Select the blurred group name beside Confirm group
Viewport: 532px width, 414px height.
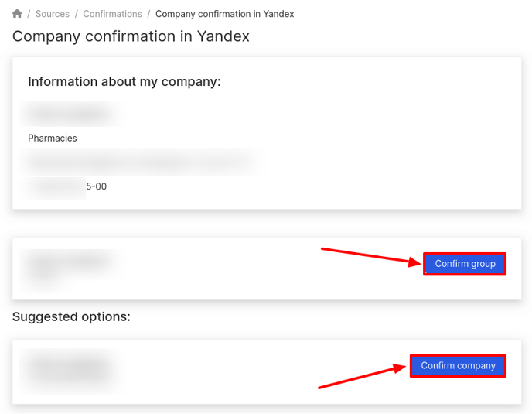tap(70, 267)
